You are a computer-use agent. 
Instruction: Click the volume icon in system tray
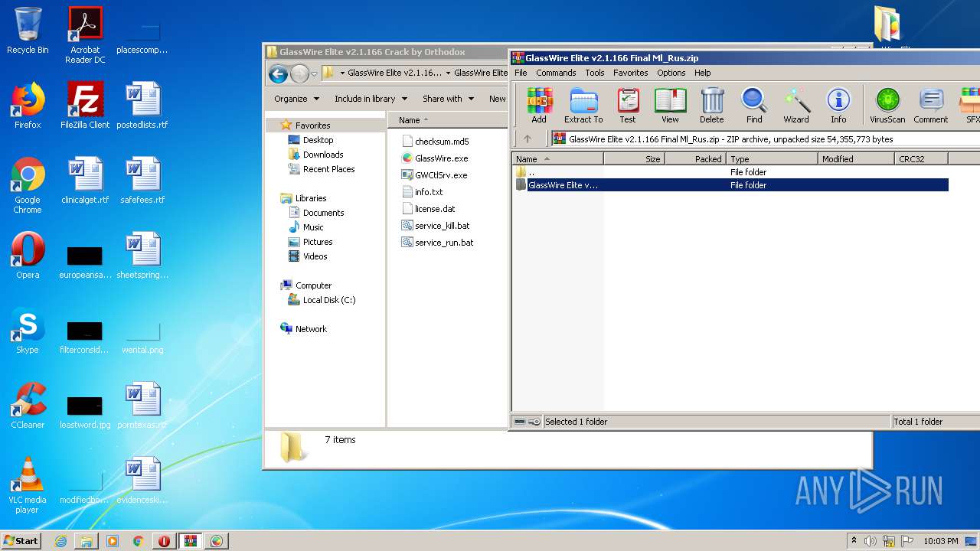point(871,541)
